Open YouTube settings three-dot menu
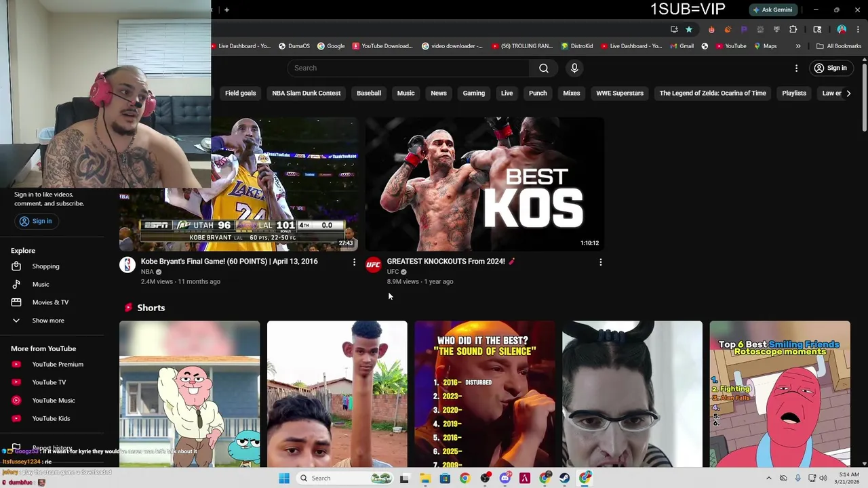Screen dimensions: 868x488 point(797,68)
